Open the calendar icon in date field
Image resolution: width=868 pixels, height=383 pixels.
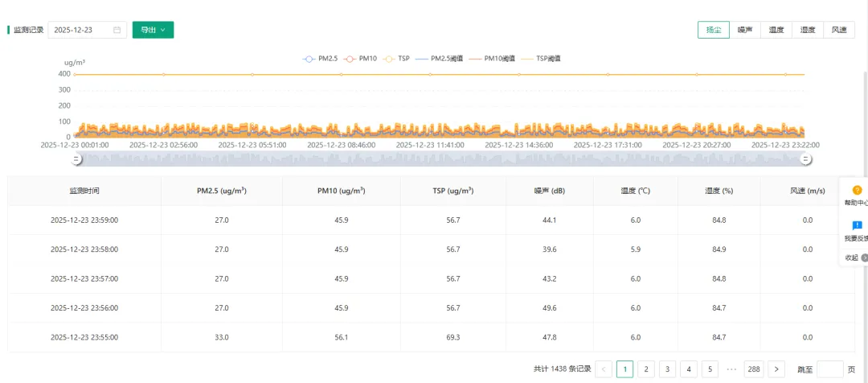pyautogui.click(x=117, y=30)
